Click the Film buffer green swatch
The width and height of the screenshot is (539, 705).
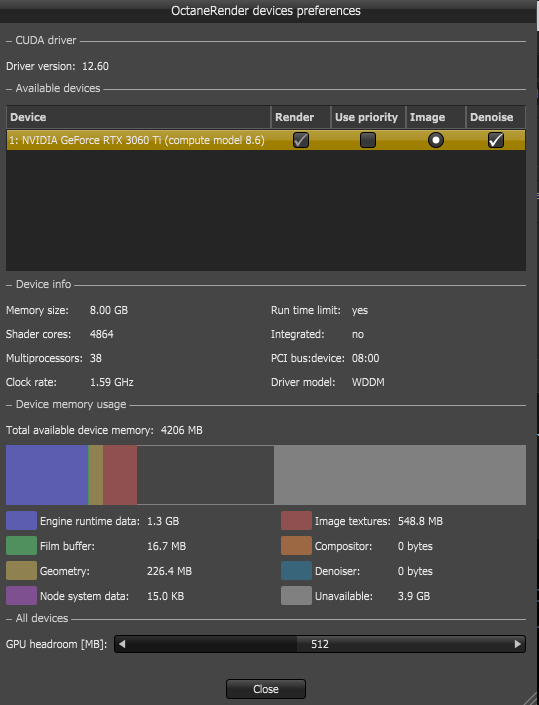point(21,546)
